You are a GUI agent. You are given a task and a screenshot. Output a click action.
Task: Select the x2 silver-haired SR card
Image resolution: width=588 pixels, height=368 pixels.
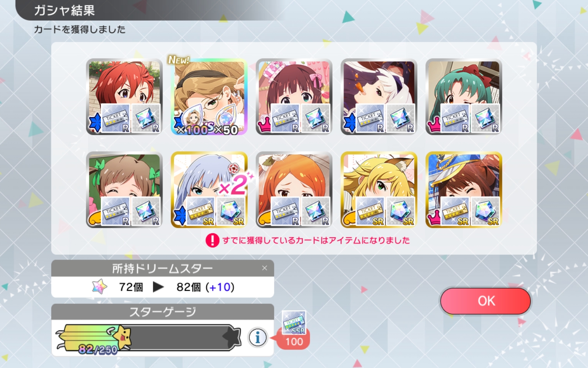click(x=209, y=190)
